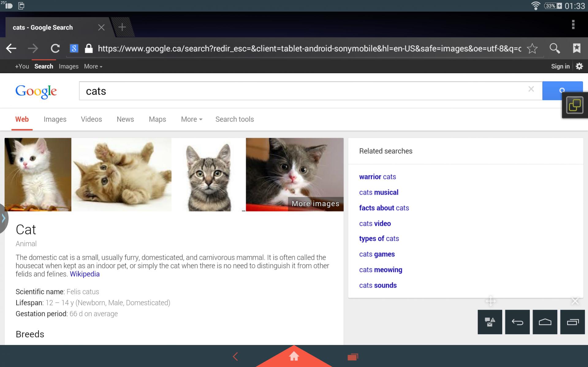Click the Scientific name label
Viewport: 588px width, 367px height.
point(40,292)
